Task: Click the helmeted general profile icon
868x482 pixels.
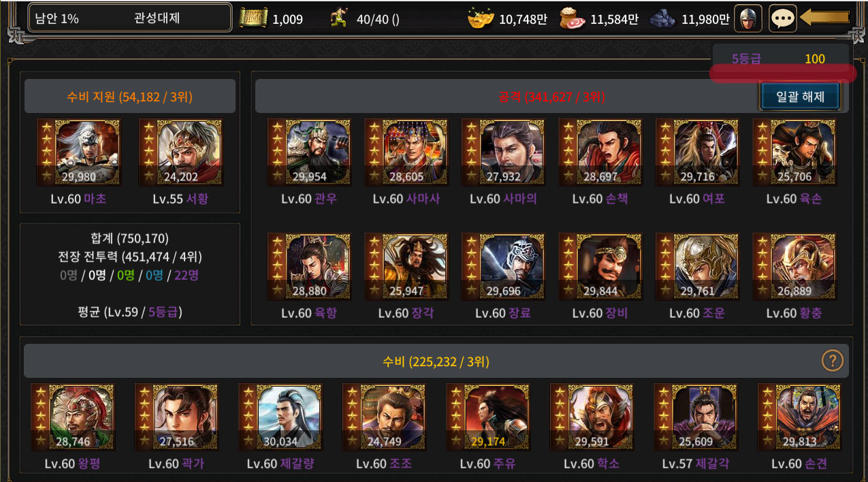Action: click(748, 18)
